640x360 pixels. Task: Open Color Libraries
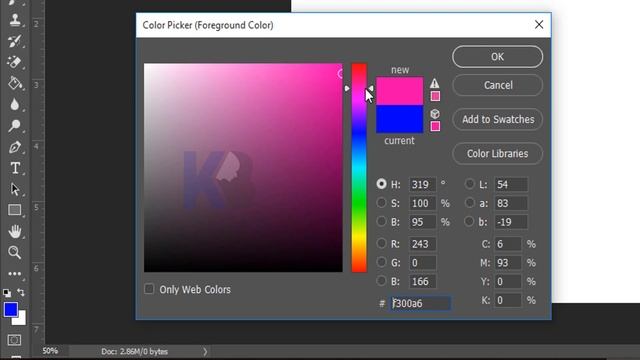[x=498, y=153]
